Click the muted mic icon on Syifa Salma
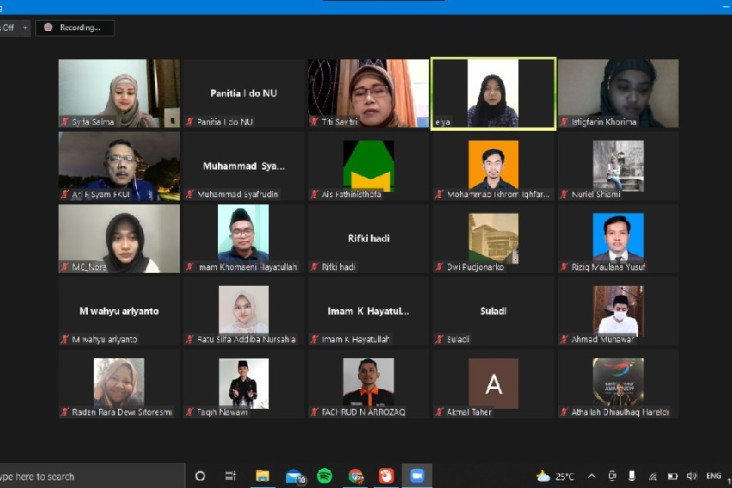Viewport: 732px width, 488px height. click(65, 122)
